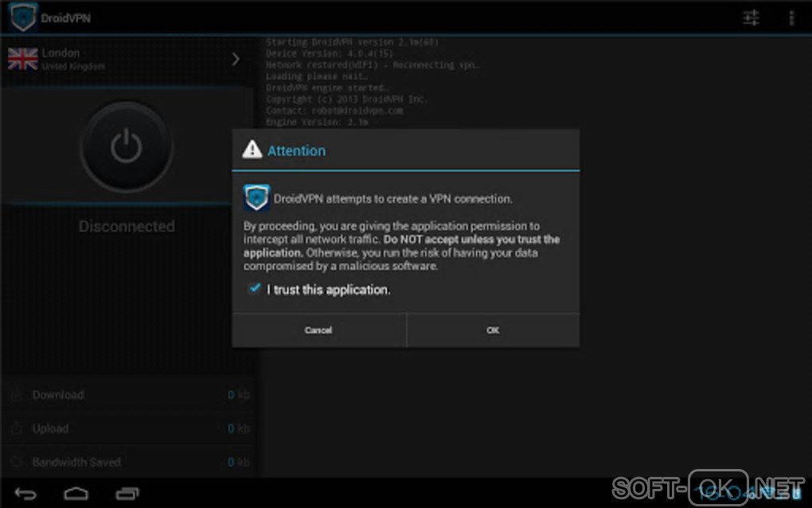The height and width of the screenshot is (508, 812).
Task: Click the United Kingdom flag icon
Action: click(x=23, y=59)
